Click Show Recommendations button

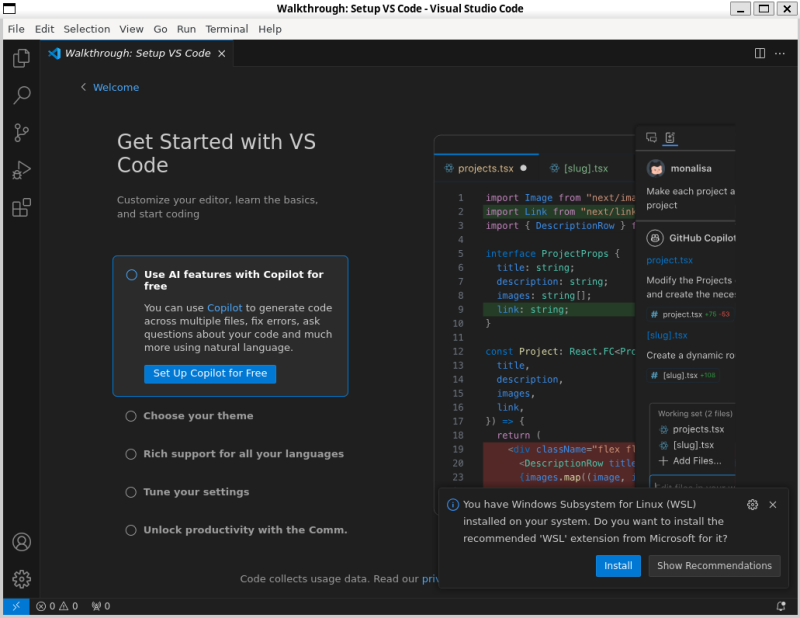click(x=714, y=565)
